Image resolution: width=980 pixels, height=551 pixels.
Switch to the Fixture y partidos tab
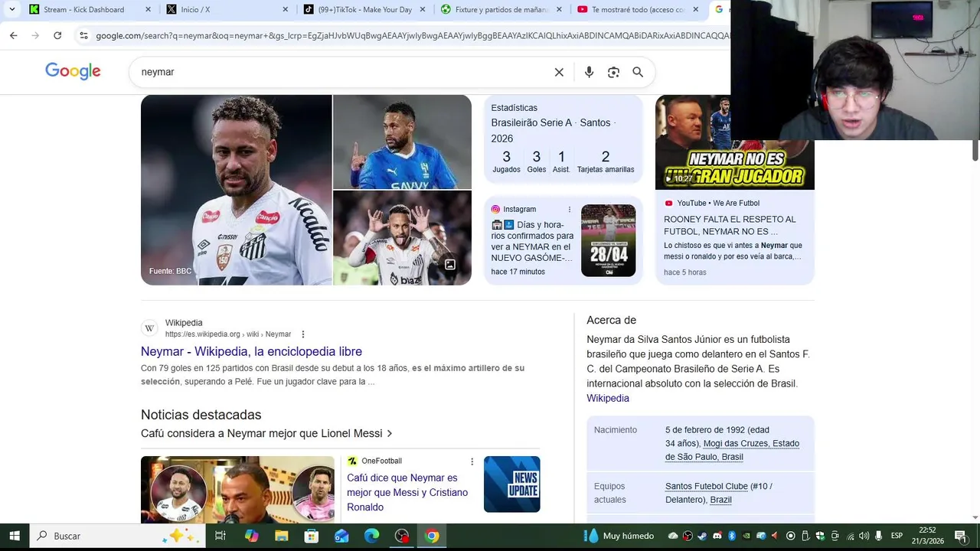(x=501, y=9)
